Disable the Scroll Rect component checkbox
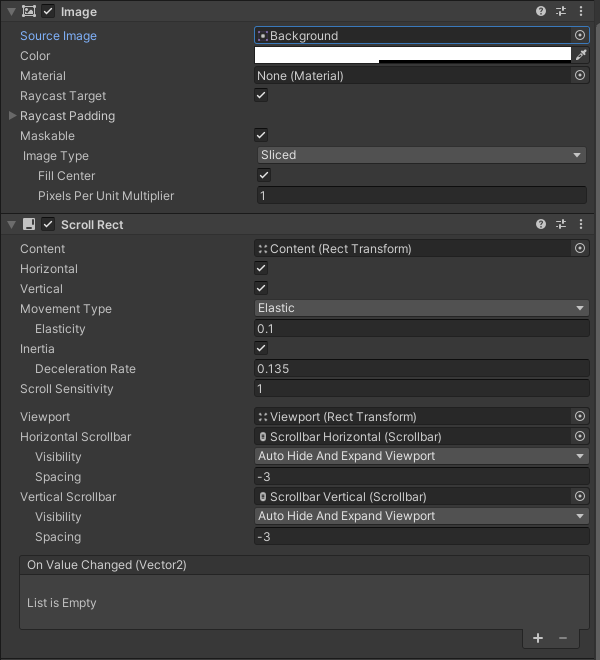600x660 pixels. [x=48, y=224]
